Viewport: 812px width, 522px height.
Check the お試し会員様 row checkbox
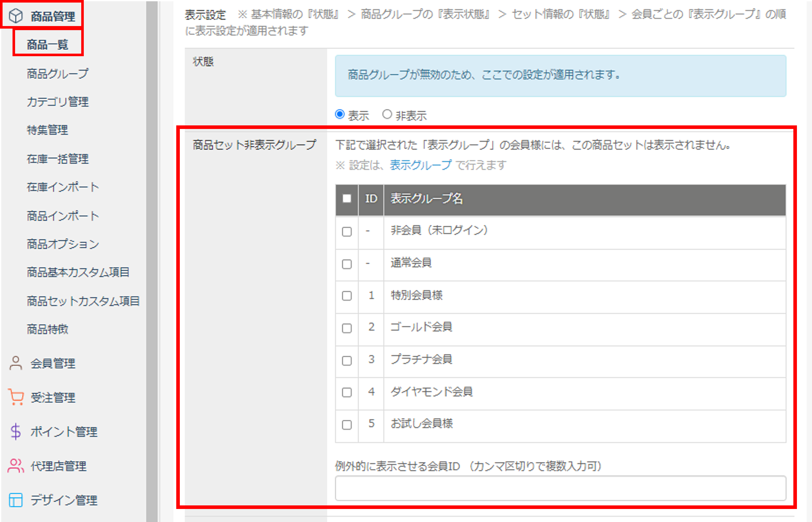tap(347, 425)
